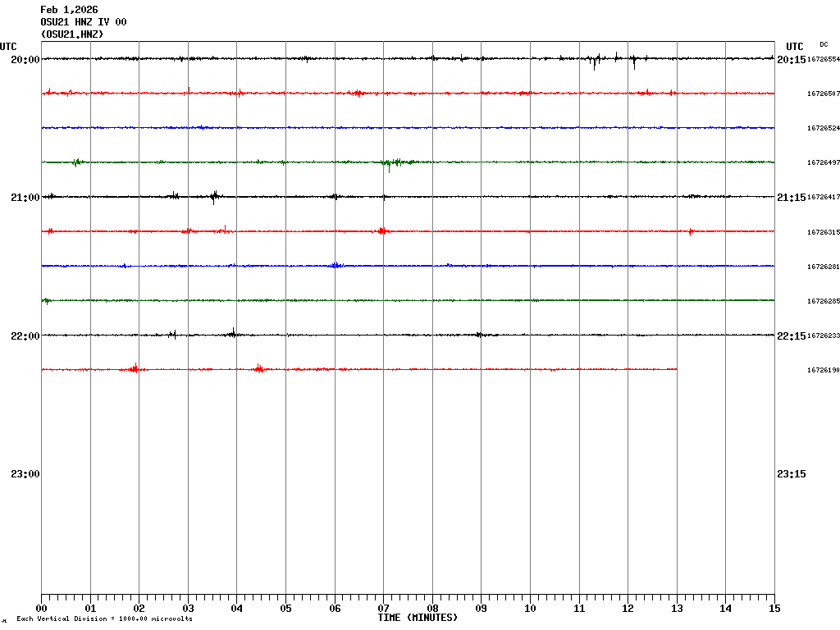Select the 23:15 label on right side

point(791,474)
